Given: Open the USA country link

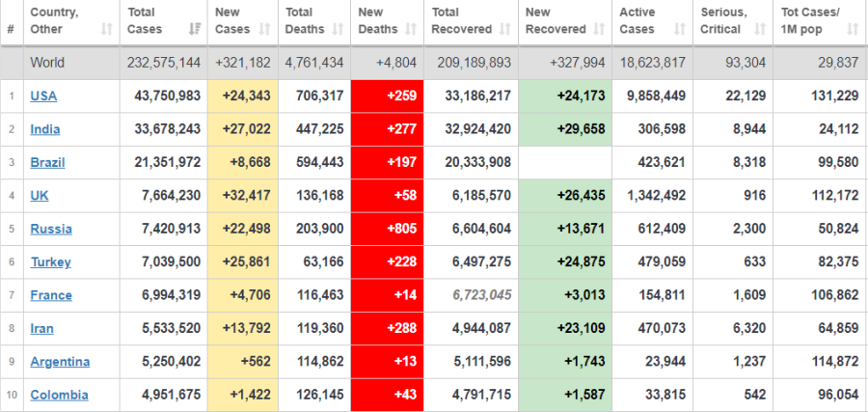Looking at the screenshot, I should click(x=43, y=96).
